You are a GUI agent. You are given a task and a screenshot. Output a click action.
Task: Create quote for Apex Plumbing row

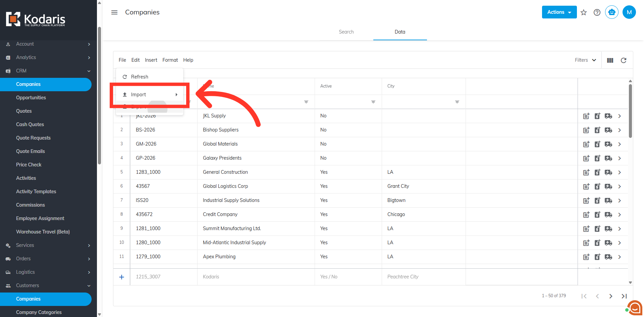click(x=597, y=257)
